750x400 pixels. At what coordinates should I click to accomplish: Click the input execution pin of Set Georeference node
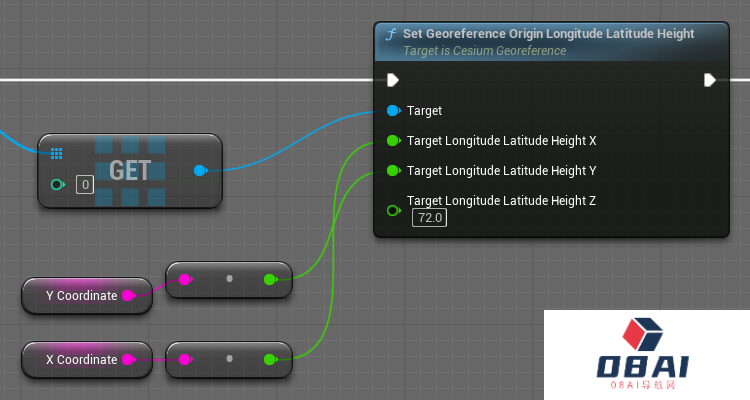click(393, 80)
